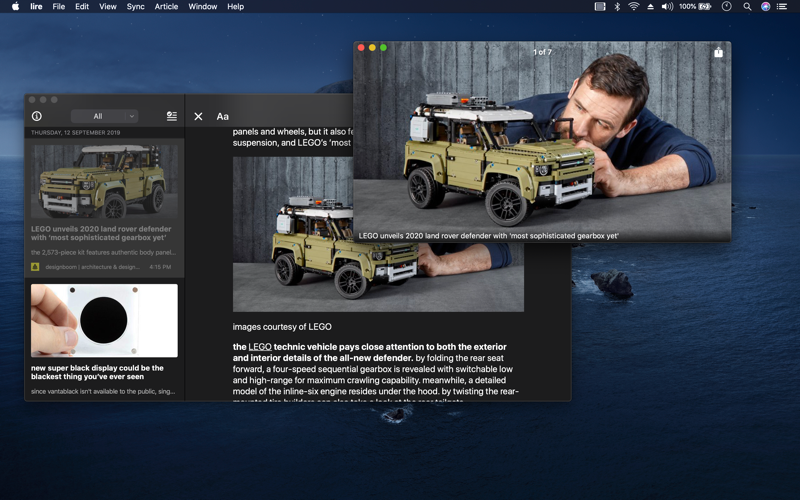
Task: Click the share icon in image viewer
Action: [x=718, y=52]
